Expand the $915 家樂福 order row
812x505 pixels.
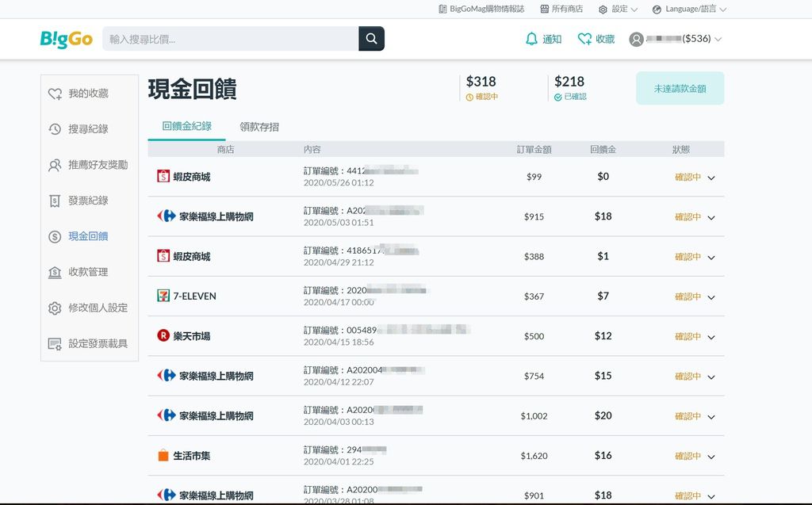[x=711, y=217]
